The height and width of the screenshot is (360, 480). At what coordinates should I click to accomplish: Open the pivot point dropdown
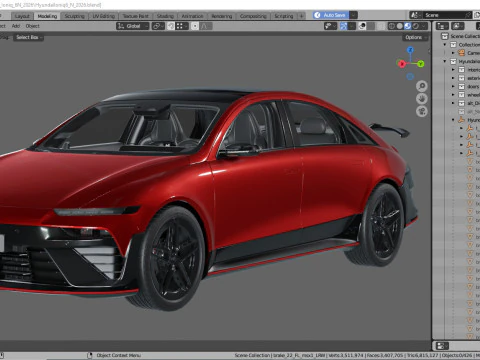pos(158,26)
